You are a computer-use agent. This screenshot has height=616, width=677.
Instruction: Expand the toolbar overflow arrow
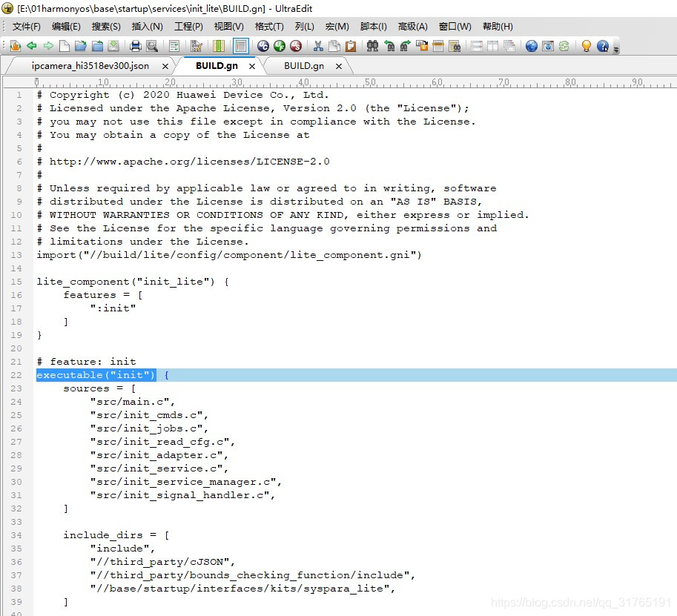point(616,49)
